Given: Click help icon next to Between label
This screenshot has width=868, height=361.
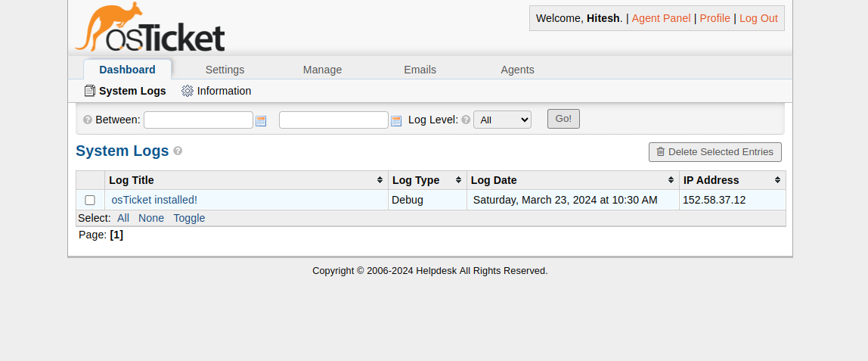Looking at the screenshot, I should [88, 120].
